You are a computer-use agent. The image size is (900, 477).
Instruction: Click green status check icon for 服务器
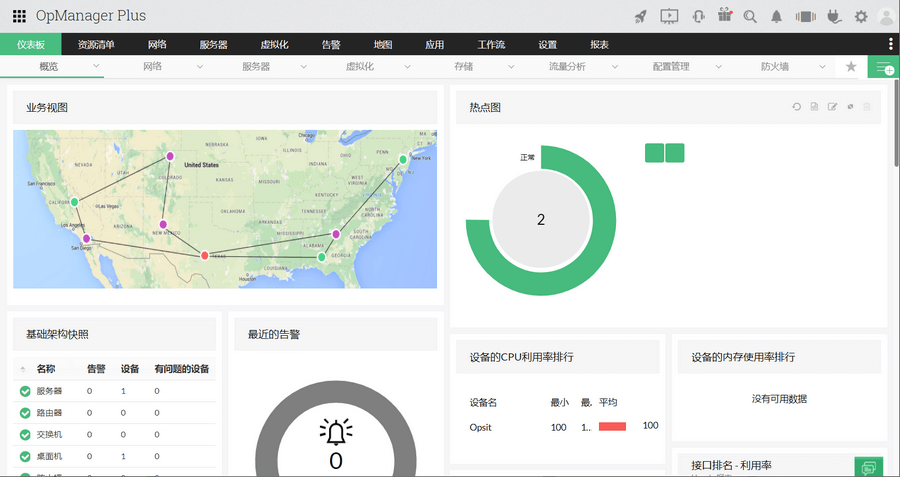25,391
